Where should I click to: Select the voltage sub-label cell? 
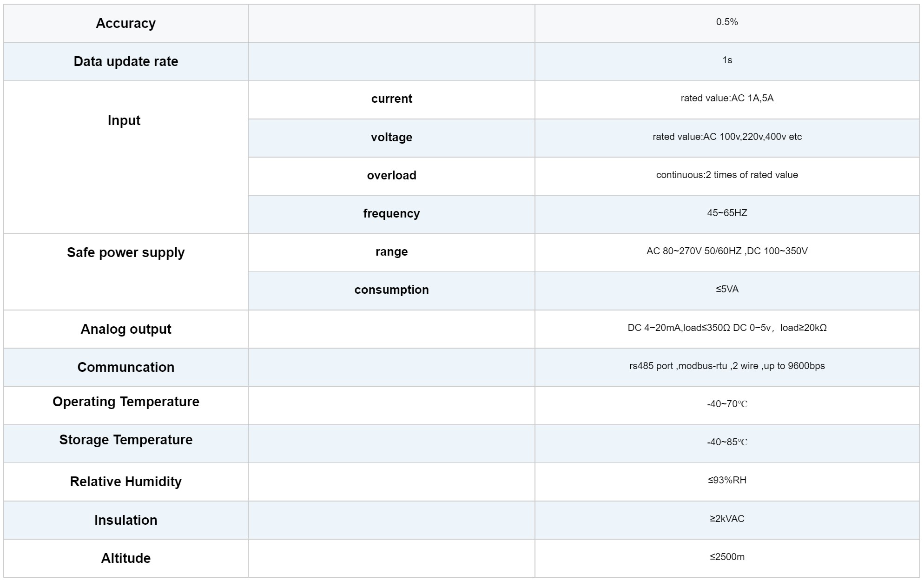coord(391,137)
